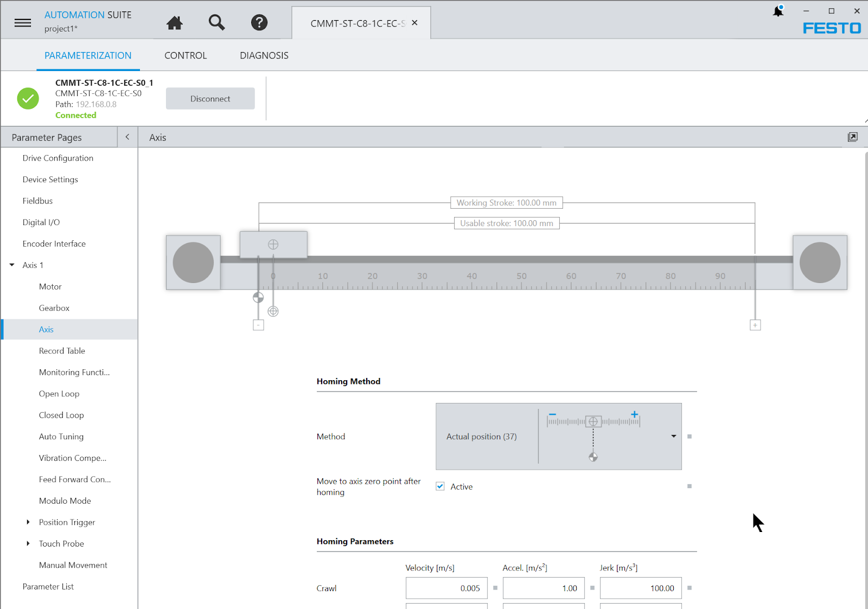Switch to the PARAMETERIZATION tab
The width and height of the screenshot is (868, 609).
click(x=88, y=55)
